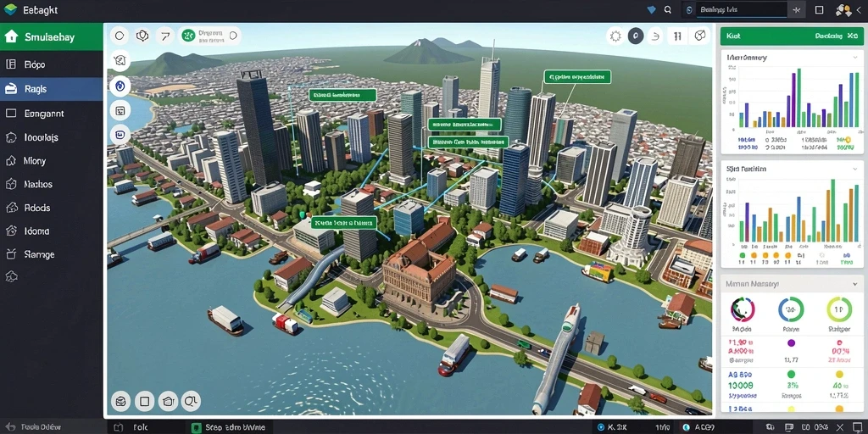Click the blue water-drop layer icon
Image resolution: width=868 pixels, height=434 pixels.
[x=120, y=86]
